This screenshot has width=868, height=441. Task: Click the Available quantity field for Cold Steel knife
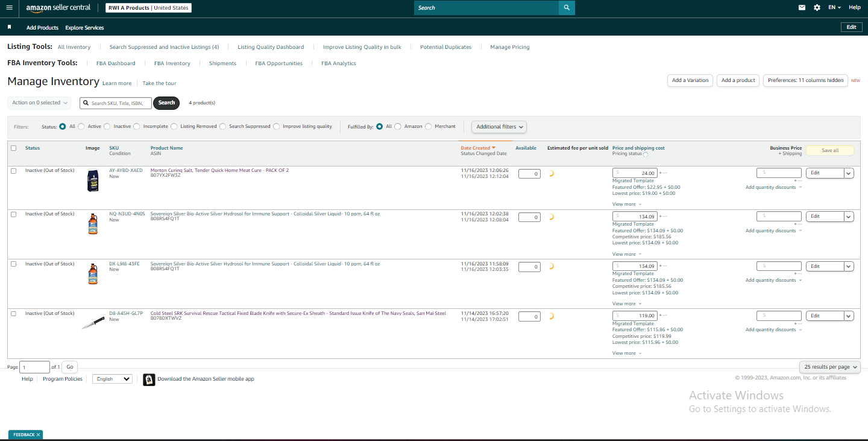[529, 317]
